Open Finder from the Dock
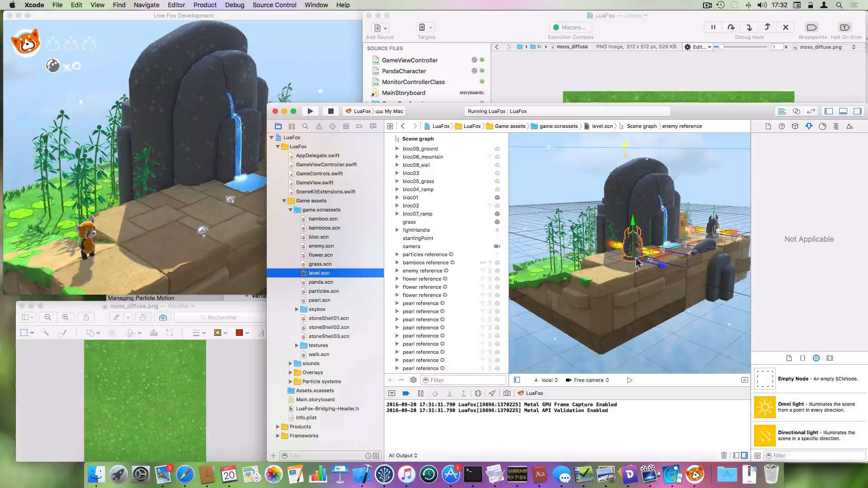The height and width of the screenshot is (488, 868). (96, 474)
